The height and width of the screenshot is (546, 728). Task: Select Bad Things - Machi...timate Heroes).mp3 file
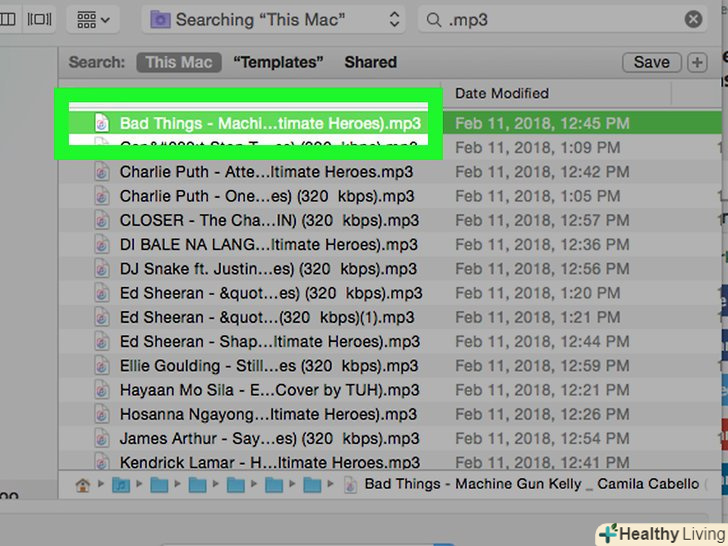(270, 124)
